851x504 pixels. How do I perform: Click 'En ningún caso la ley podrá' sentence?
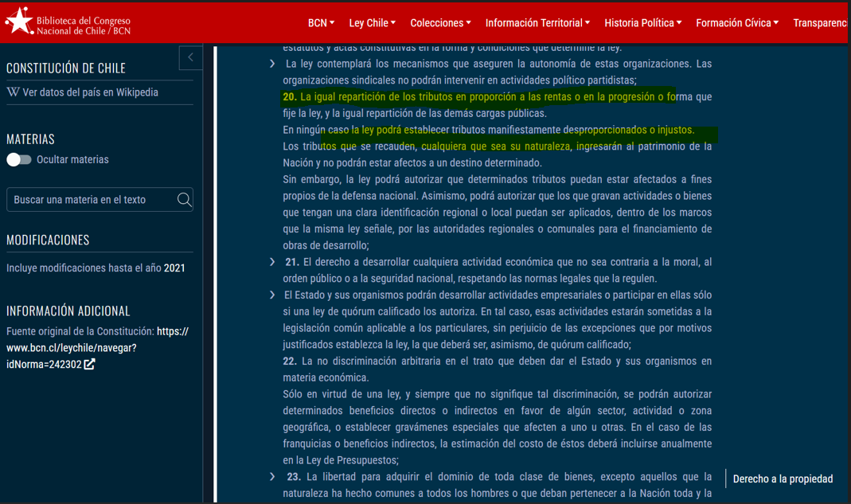[489, 130]
